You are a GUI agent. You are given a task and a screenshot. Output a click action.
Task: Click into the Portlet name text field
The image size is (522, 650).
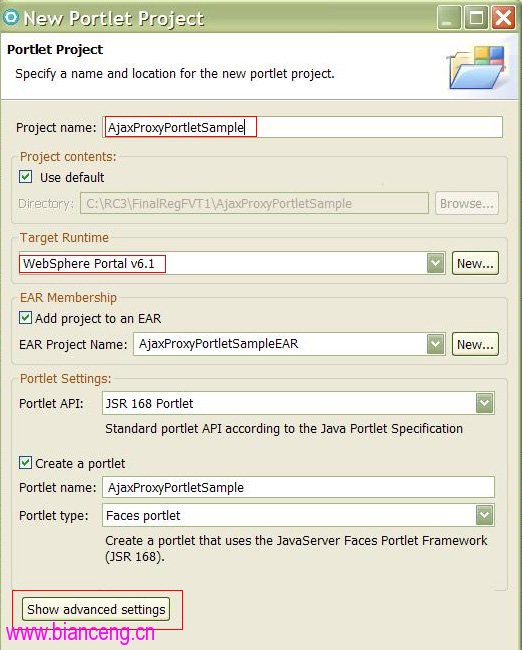coord(299,487)
